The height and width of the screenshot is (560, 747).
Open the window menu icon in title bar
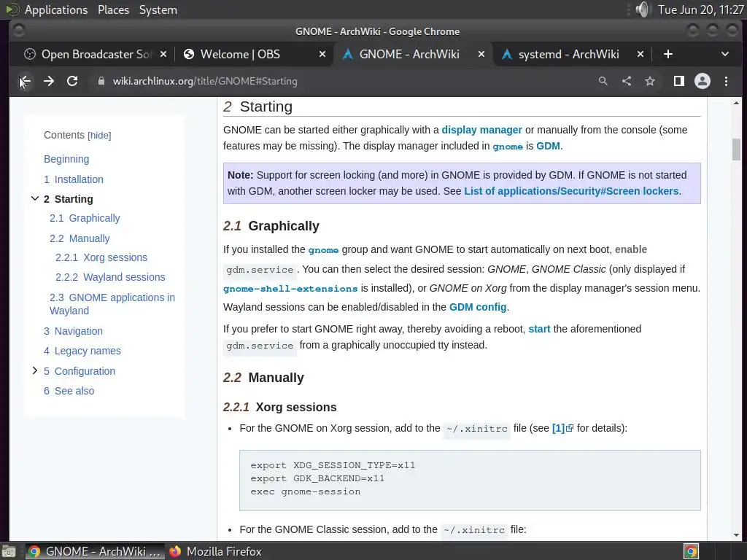click(x=18, y=31)
